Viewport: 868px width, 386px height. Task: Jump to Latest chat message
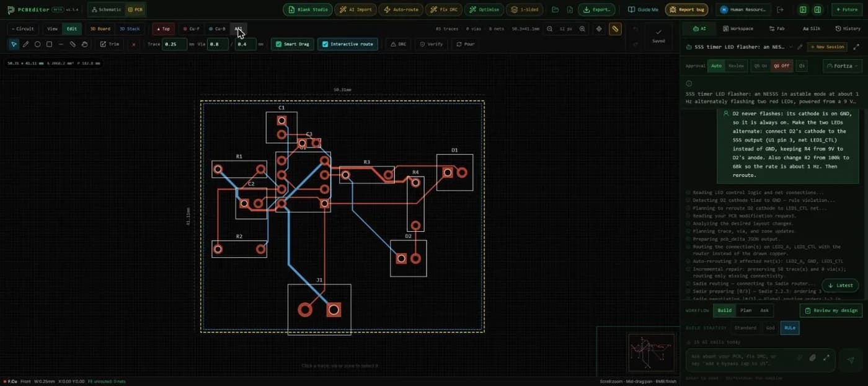(840, 285)
